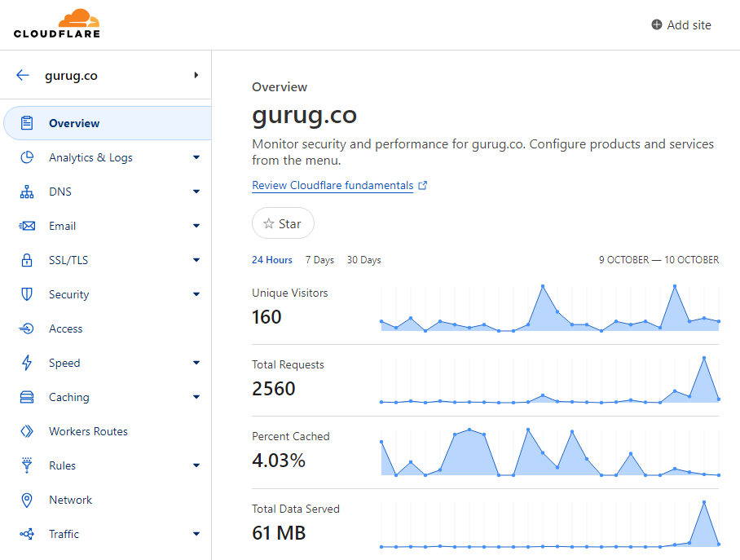Viewport: 740px width, 560px height.
Task: Open Review Cloudflare fundamentals link
Action: click(333, 186)
